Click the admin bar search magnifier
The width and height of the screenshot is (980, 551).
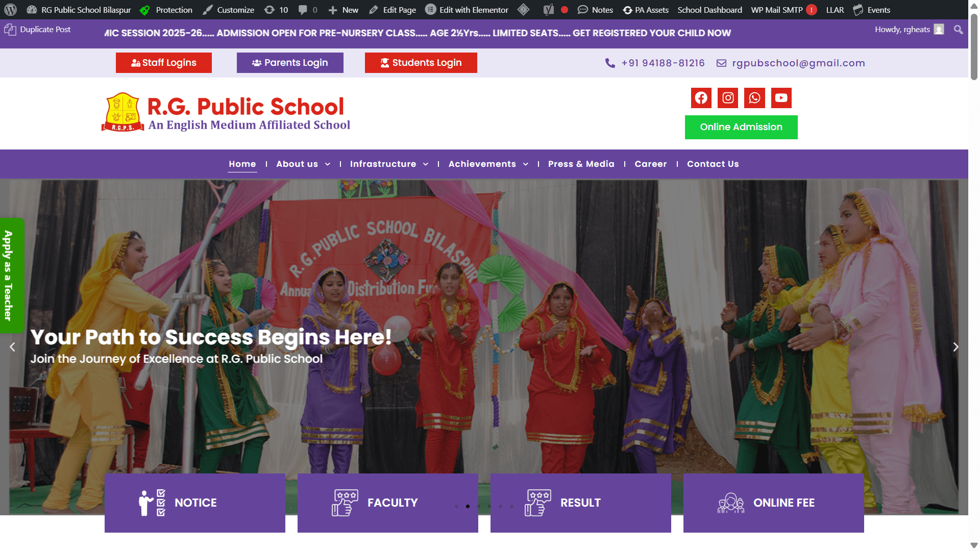point(958,30)
